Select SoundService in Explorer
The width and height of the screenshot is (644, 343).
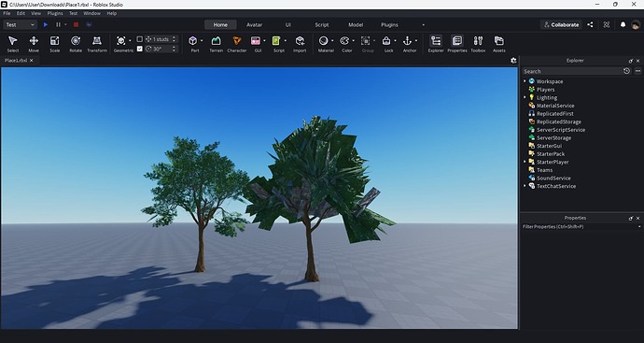pyautogui.click(x=553, y=179)
